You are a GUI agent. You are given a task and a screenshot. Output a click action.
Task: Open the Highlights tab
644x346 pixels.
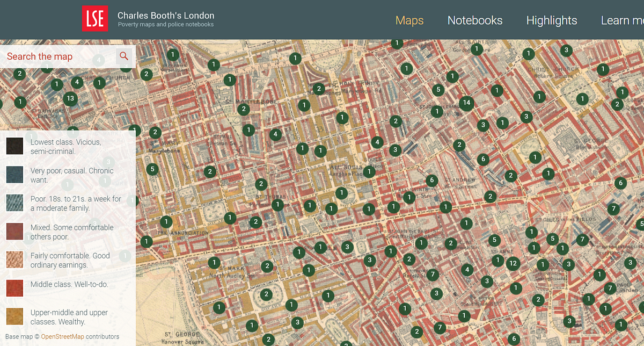pyautogui.click(x=552, y=20)
